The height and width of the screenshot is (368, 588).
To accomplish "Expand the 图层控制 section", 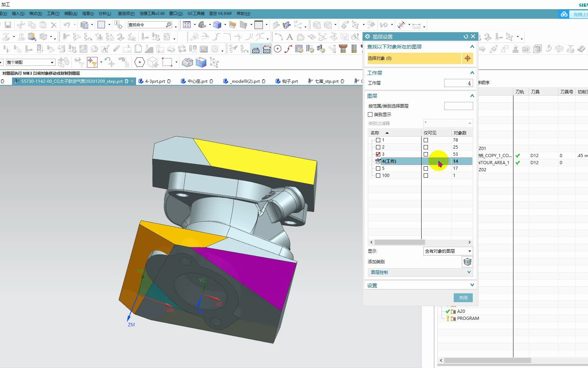I will click(420, 272).
